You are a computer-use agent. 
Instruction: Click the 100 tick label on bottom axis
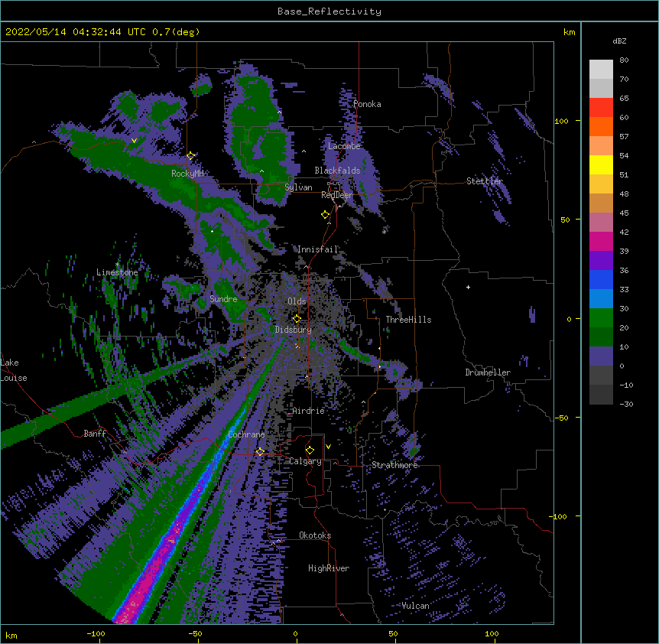pos(492,633)
